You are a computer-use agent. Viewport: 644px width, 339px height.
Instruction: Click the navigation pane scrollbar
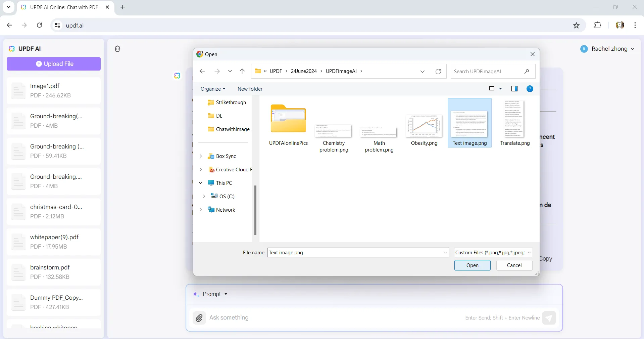pyautogui.click(x=255, y=210)
